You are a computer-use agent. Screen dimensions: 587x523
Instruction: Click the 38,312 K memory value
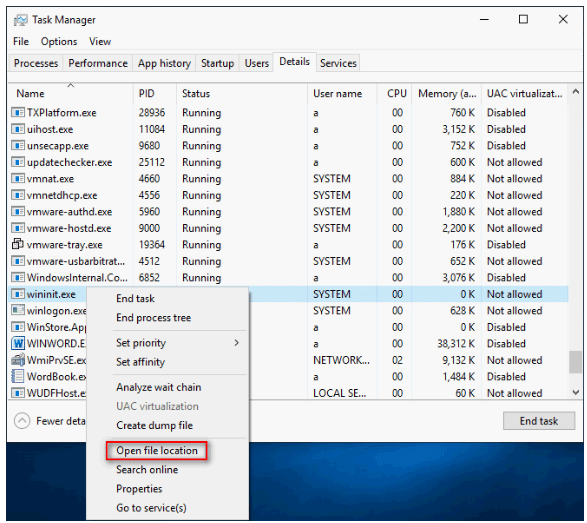click(x=456, y=343)
